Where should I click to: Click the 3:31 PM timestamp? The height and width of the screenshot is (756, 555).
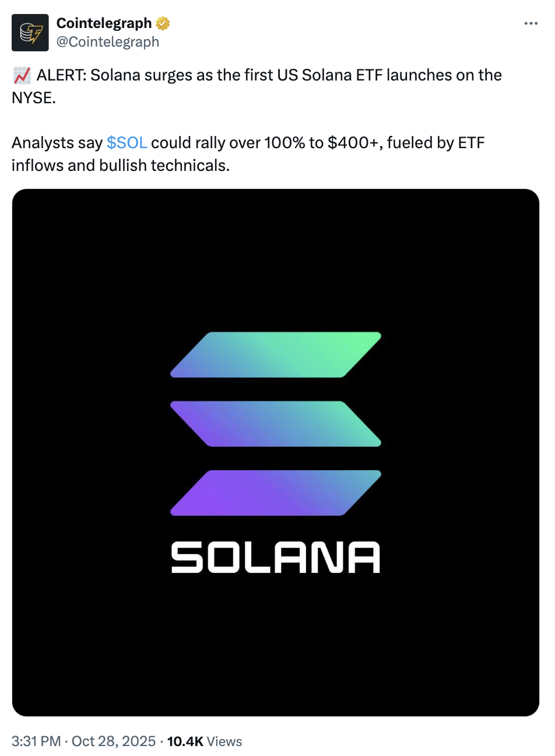tap(36, 741)
